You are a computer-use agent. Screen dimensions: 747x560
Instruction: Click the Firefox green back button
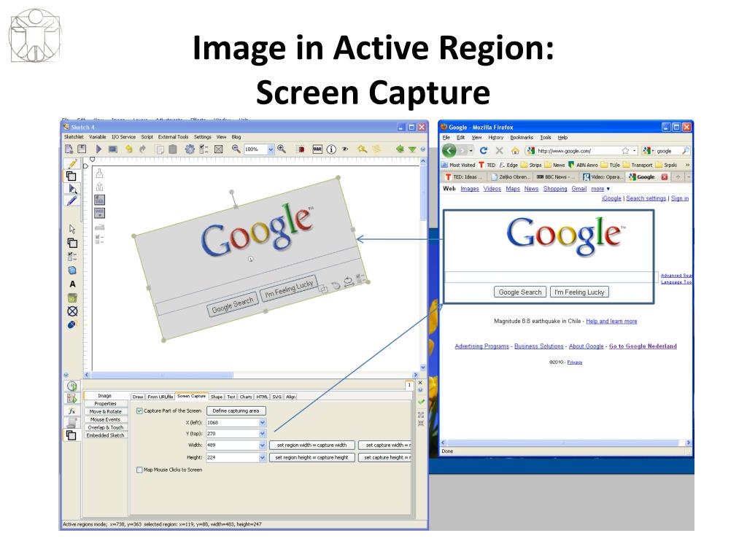point(449,150)
